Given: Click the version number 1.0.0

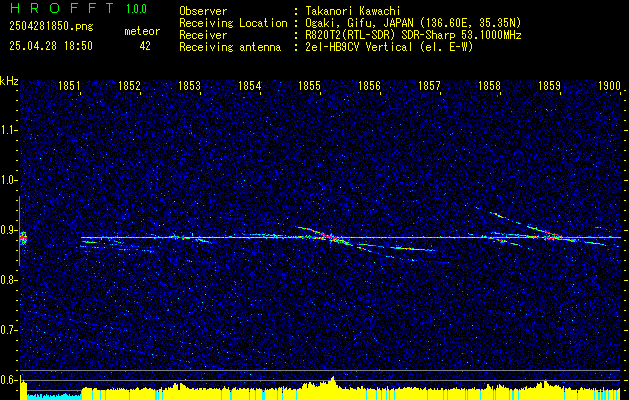Looking at the screenshot, I should [136, 8].
